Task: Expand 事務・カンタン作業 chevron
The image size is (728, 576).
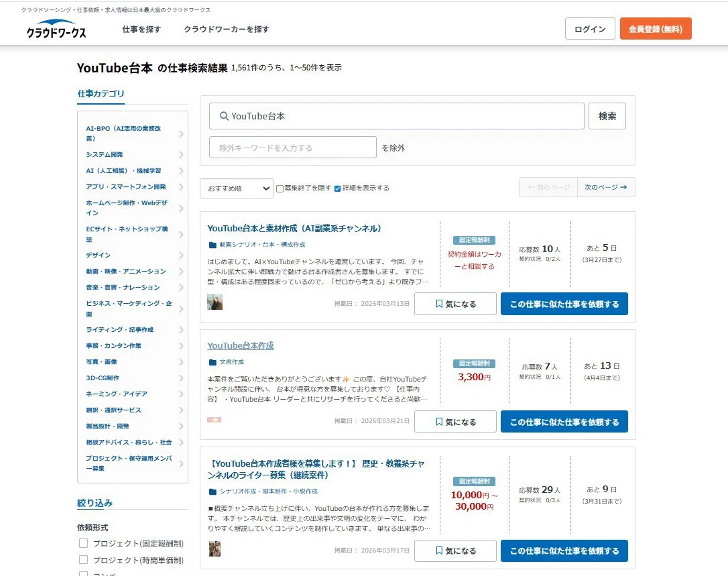Action: click(x=181, y=346)
